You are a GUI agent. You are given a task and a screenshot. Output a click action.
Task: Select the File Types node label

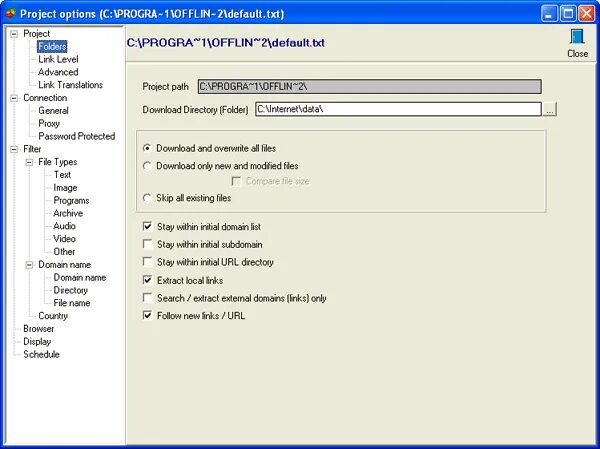[57, 162]
